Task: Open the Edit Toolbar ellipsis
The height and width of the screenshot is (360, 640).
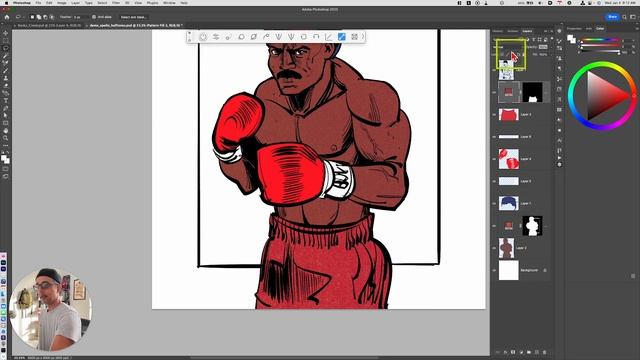Action: click(5, 145)
